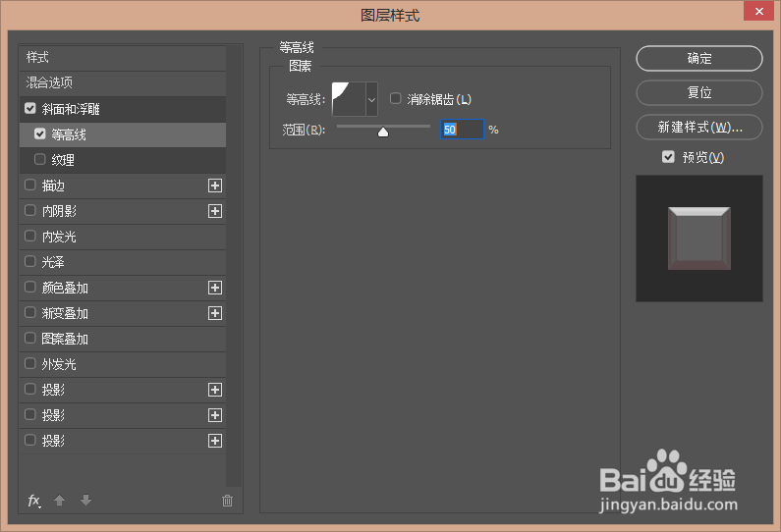
Task: Click the effects list vertical scrollbar
Action: (234, 266)
